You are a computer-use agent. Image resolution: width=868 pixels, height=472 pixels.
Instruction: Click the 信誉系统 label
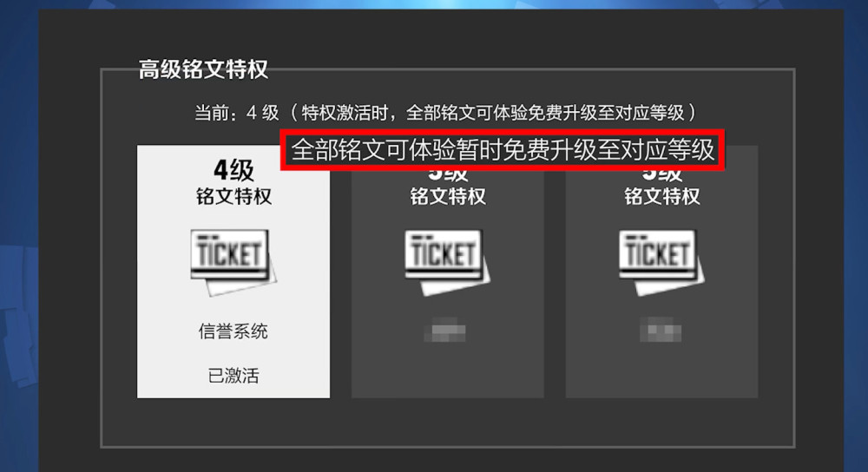pyautogui.click(x=233, y=331)
